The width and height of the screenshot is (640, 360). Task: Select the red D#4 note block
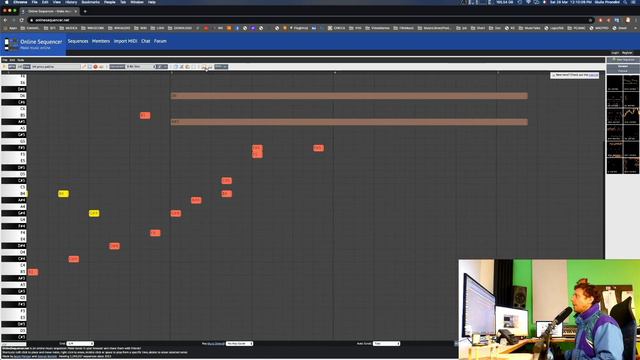click(x=114, y=246)
